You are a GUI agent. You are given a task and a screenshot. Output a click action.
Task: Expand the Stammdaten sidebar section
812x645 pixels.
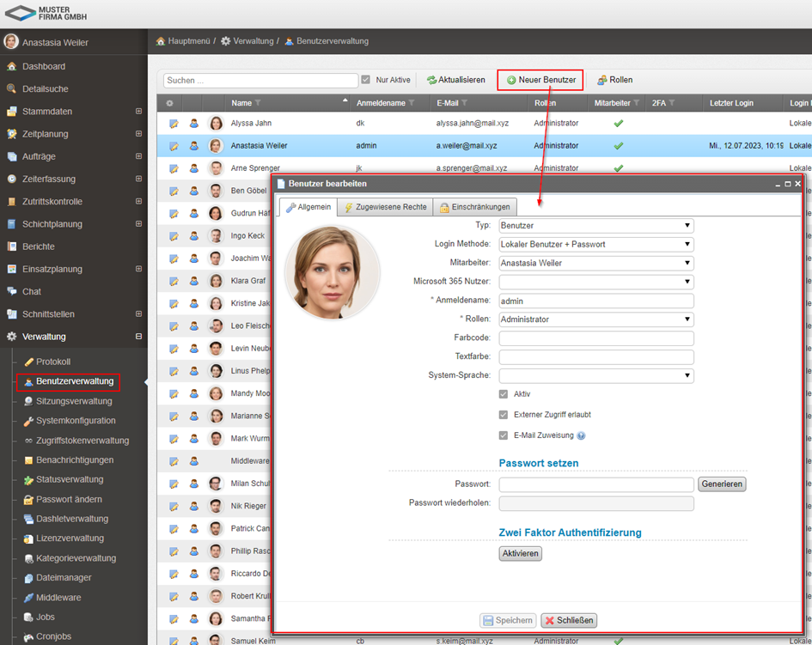[x=138, y=112]
